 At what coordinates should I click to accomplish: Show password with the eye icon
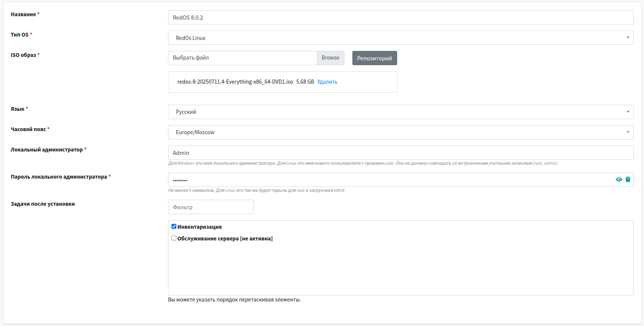(x=619, y=180)
